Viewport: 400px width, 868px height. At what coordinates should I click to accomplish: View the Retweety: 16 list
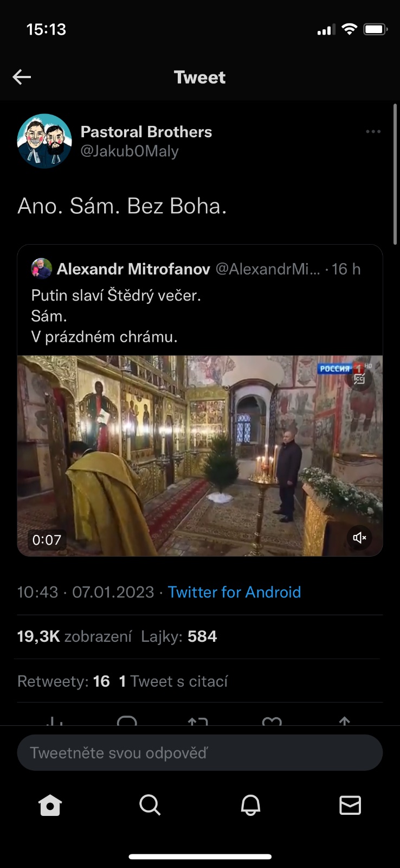pos(63,681)
